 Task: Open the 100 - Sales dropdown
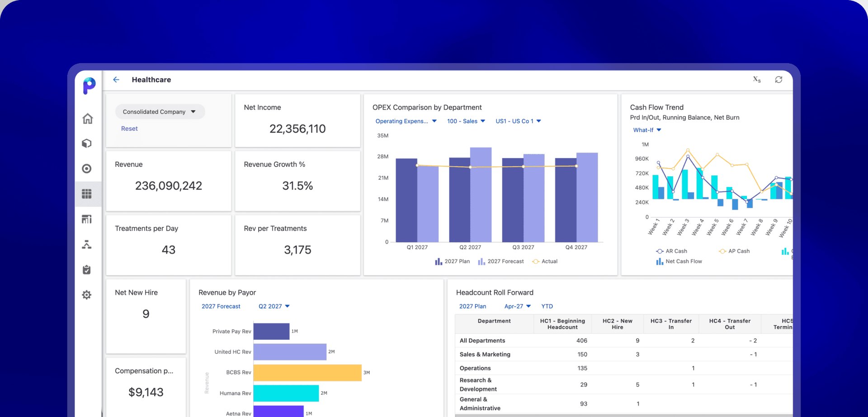[466, 121]
